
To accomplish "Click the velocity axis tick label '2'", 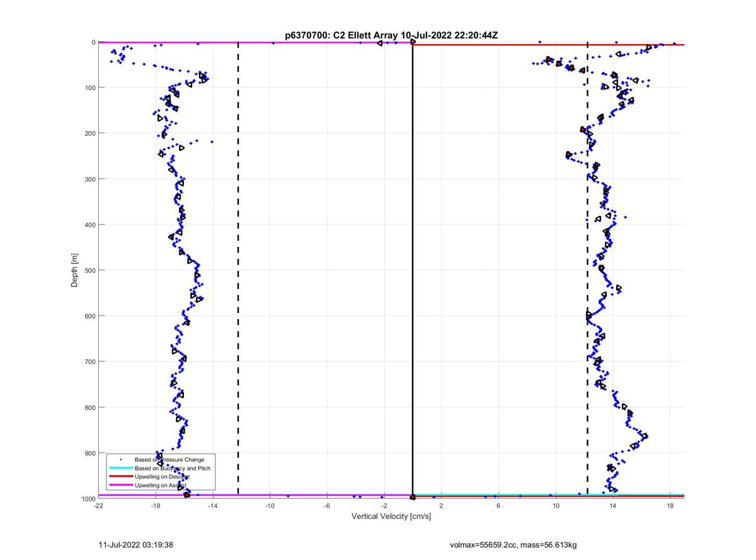I will [441, 505].
